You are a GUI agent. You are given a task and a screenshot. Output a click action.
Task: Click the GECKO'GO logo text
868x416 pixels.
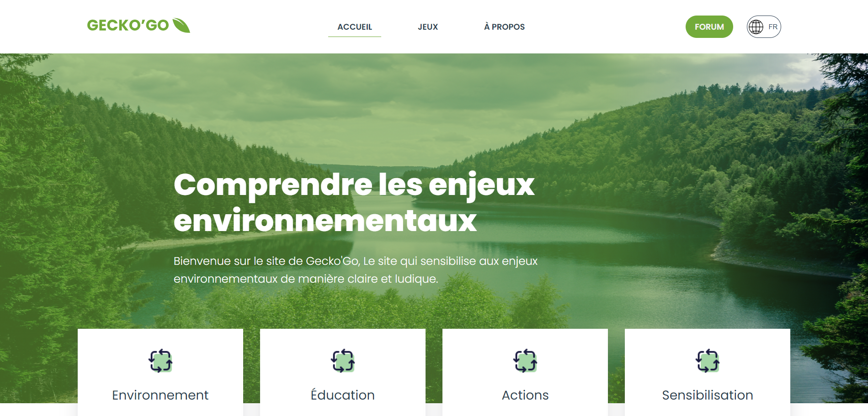click(128, 25)
